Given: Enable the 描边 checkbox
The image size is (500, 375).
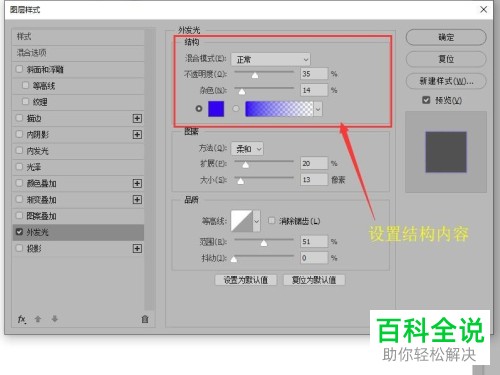Looking at the screenshot, I should point(19,118).
